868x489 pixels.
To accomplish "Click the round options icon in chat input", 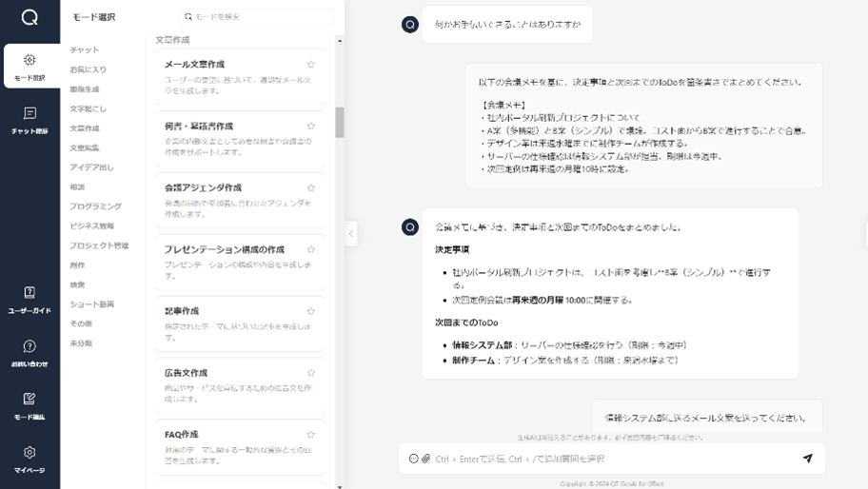I will 413,459.
